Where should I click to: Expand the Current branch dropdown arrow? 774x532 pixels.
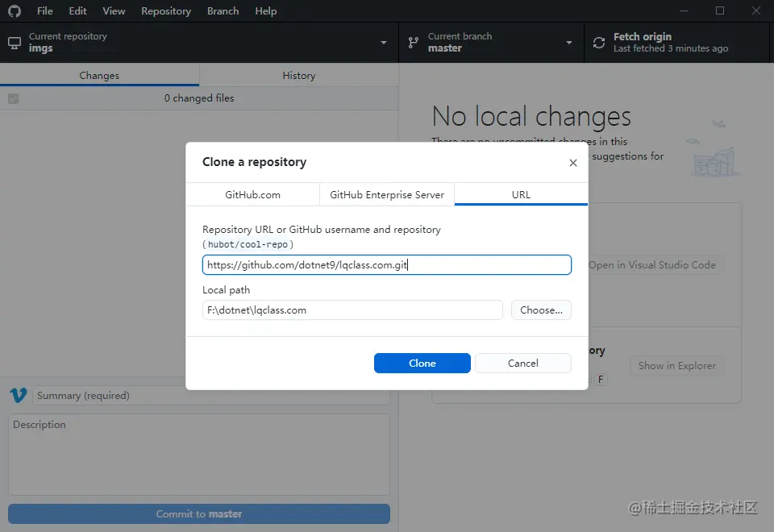click(569, 43)
